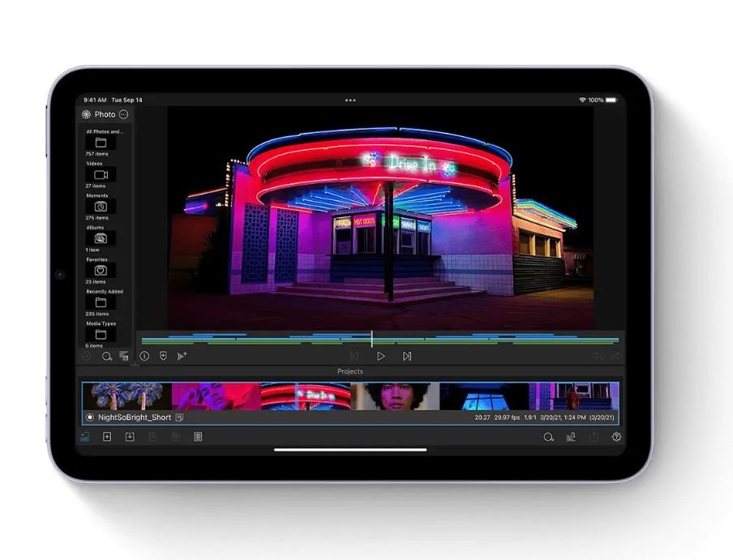Viewport: 733px width, 560px height.
Task: Open the Albums folder
Action: pos(101,238)
